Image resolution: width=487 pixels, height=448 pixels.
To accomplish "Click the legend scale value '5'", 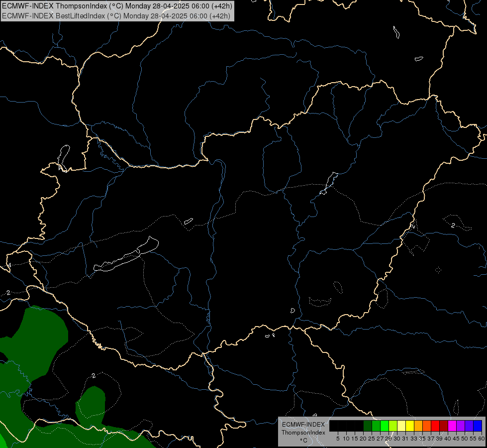I will tap(338, 439).
